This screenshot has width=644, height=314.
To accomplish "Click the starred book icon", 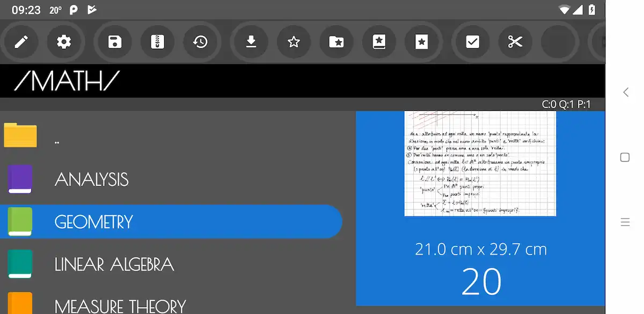I will point(379,41).
